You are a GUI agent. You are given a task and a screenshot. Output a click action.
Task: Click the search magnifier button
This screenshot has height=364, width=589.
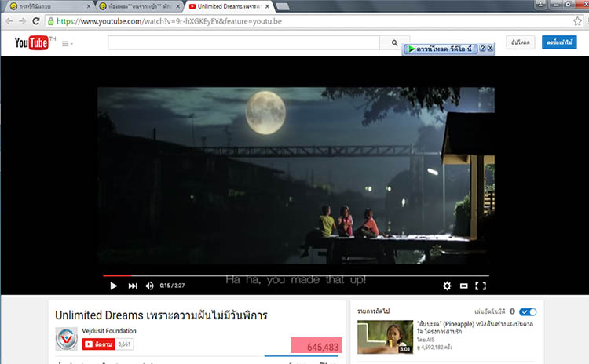pos(394,43)
